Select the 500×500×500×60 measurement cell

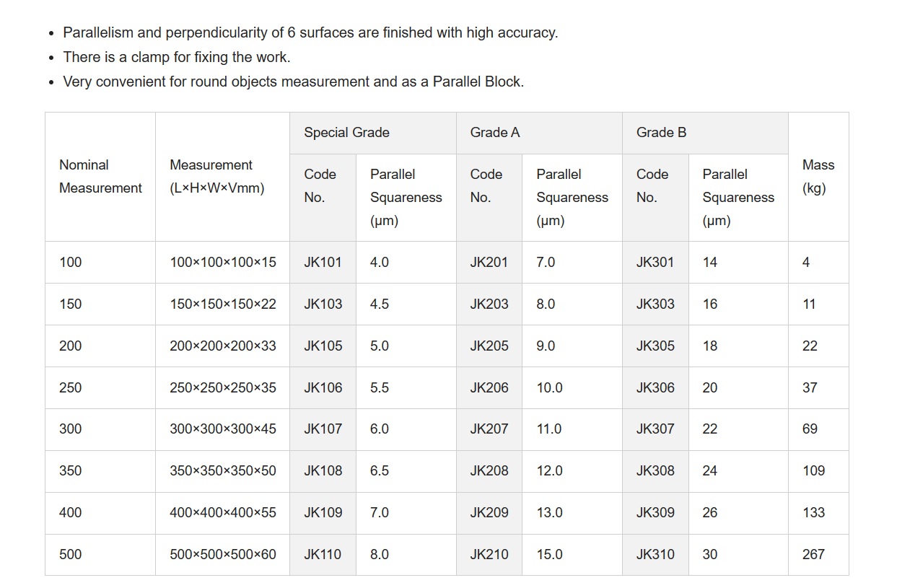[x=222, y=555]
